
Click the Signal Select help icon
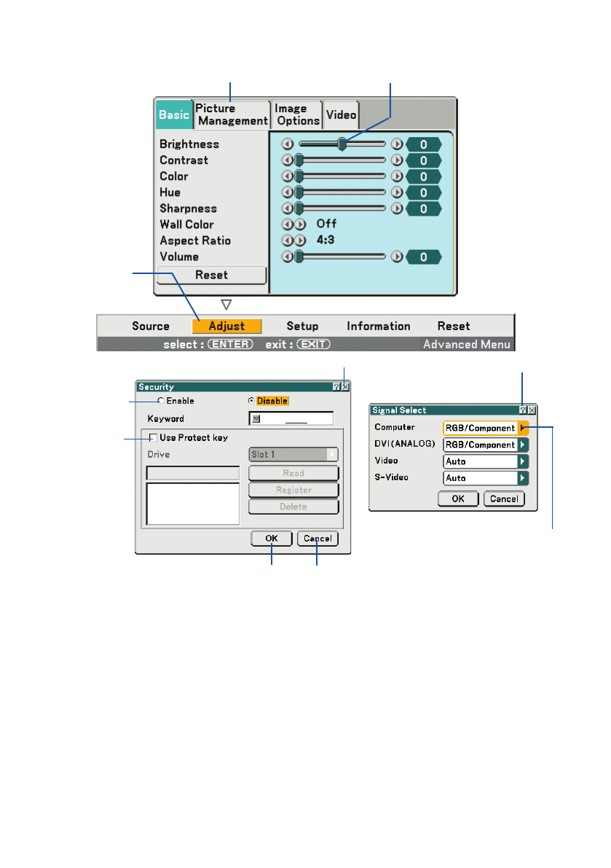click(x=523, y=411)
